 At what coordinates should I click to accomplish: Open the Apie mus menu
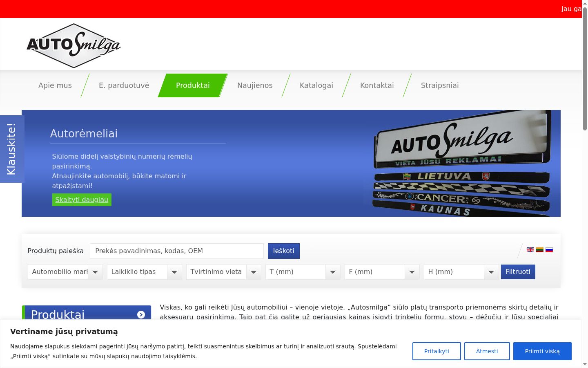(55, 85)
